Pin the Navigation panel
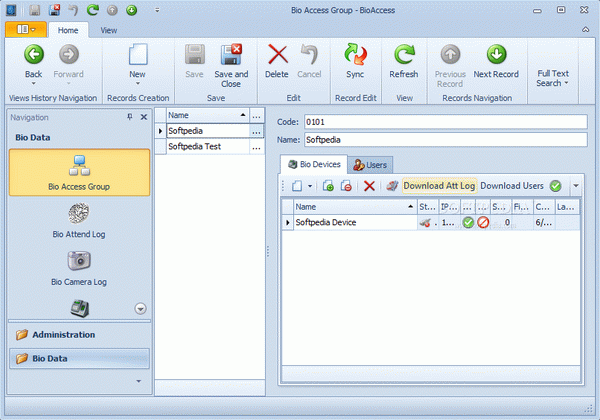The width and height of the screenshot is (600, 420). pos(130,117)
